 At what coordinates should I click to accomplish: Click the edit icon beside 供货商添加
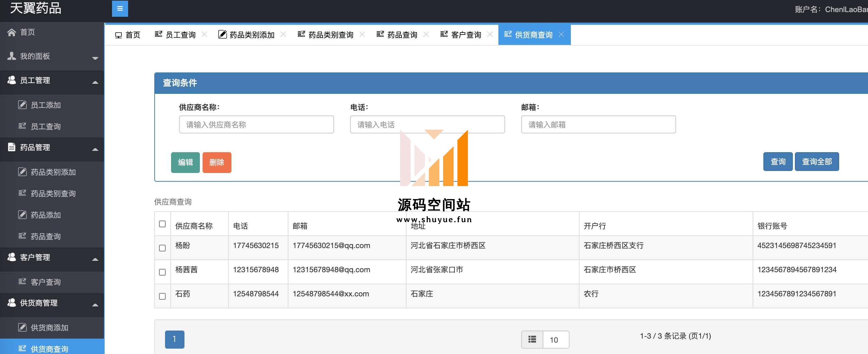[22, 328]
